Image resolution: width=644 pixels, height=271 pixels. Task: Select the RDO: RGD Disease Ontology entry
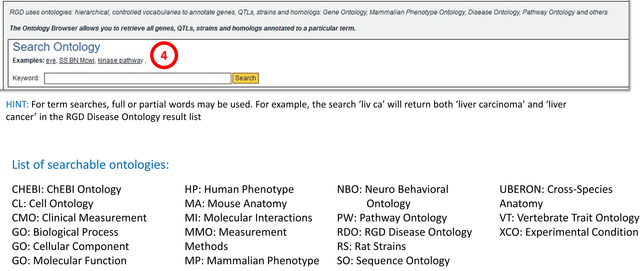tap(404, 232)
